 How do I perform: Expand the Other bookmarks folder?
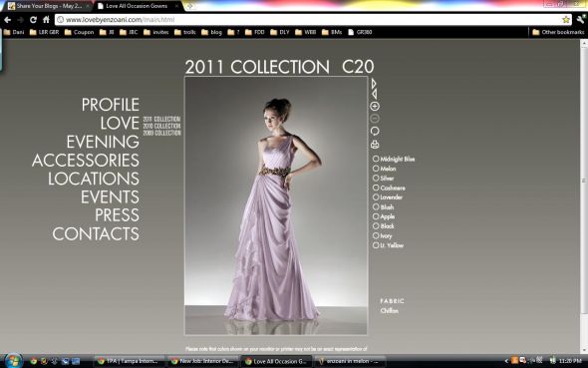558,32
